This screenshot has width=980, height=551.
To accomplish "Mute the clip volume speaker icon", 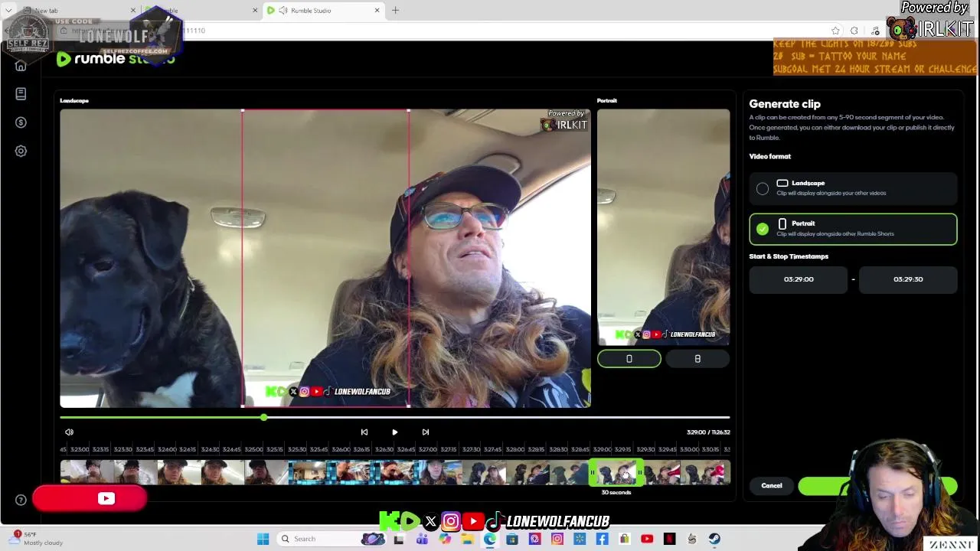I will click(69, 432).
